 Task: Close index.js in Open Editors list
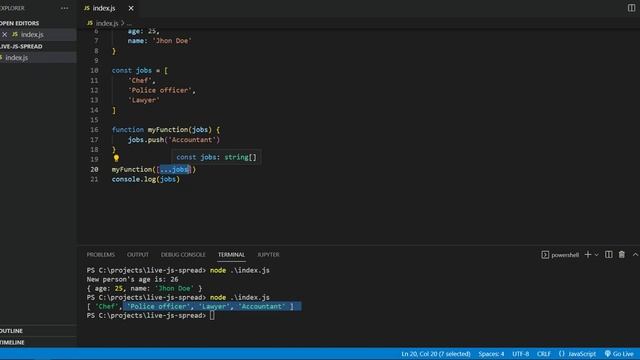point(4,35)
